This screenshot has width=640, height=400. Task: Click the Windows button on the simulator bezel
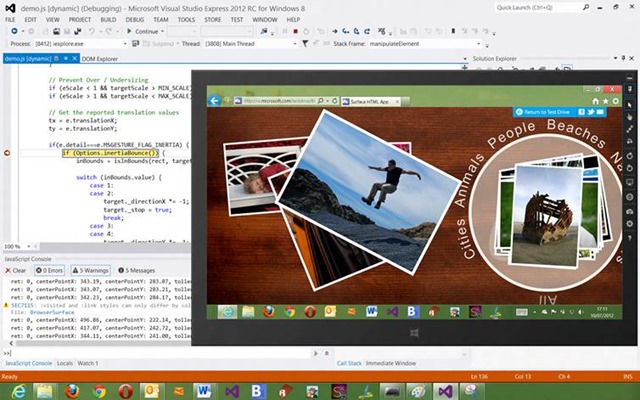416,331
